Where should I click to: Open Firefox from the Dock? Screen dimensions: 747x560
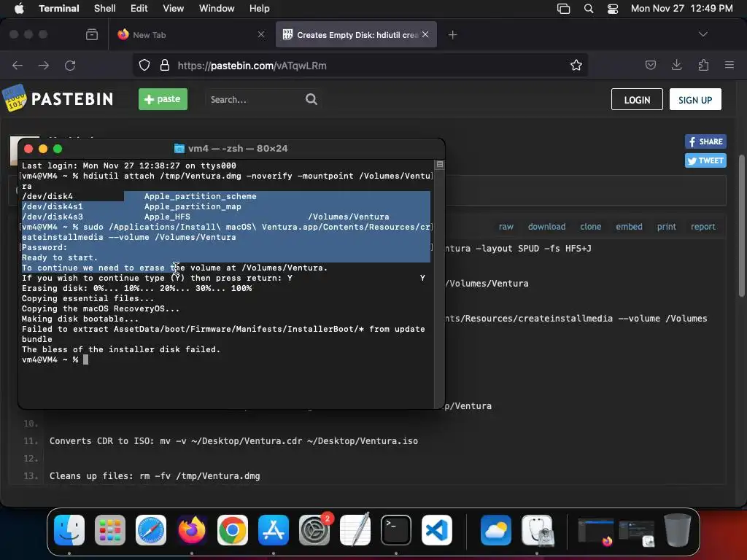[x=192, y=530]
